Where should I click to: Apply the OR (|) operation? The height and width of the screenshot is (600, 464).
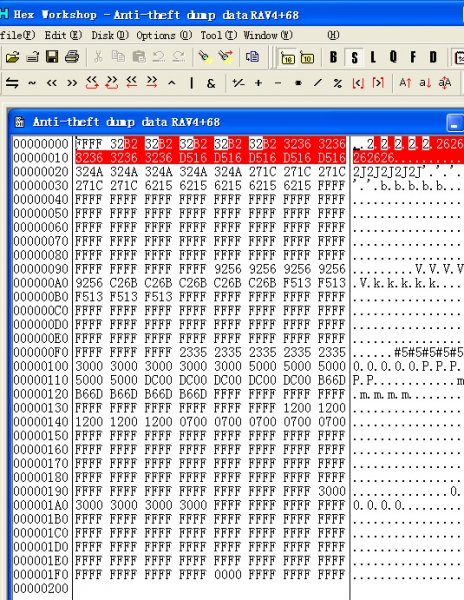coord(191,83)
